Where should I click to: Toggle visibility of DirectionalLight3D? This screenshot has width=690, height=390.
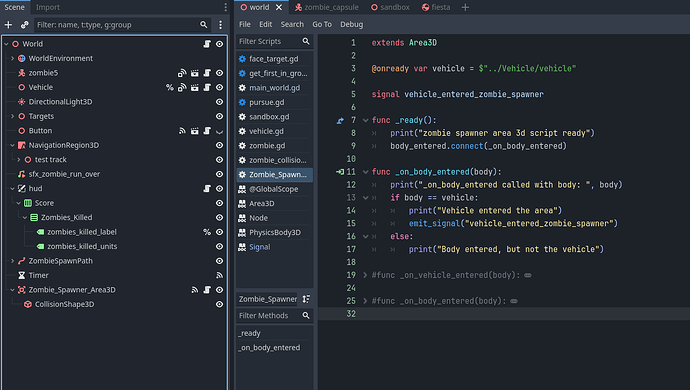[220, 102]
